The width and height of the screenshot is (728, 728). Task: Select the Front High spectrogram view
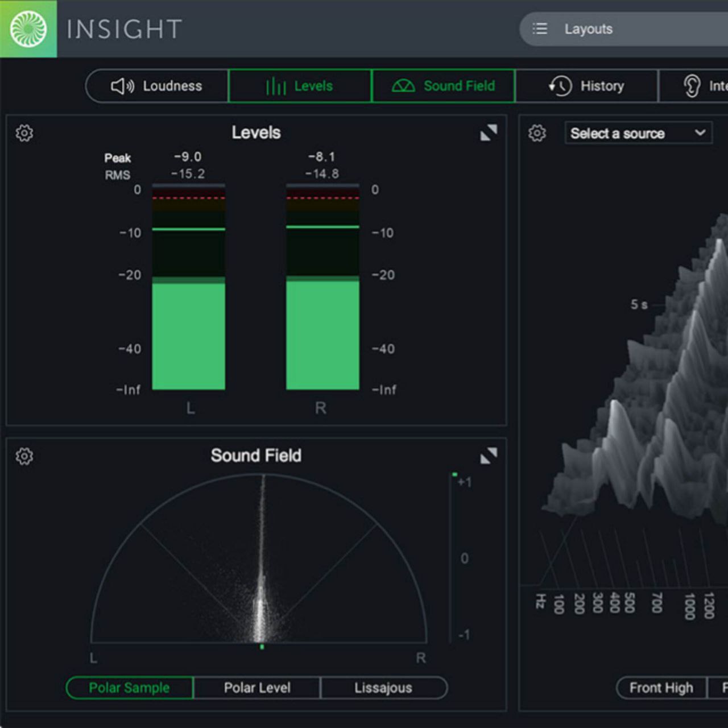click(661, 688)
